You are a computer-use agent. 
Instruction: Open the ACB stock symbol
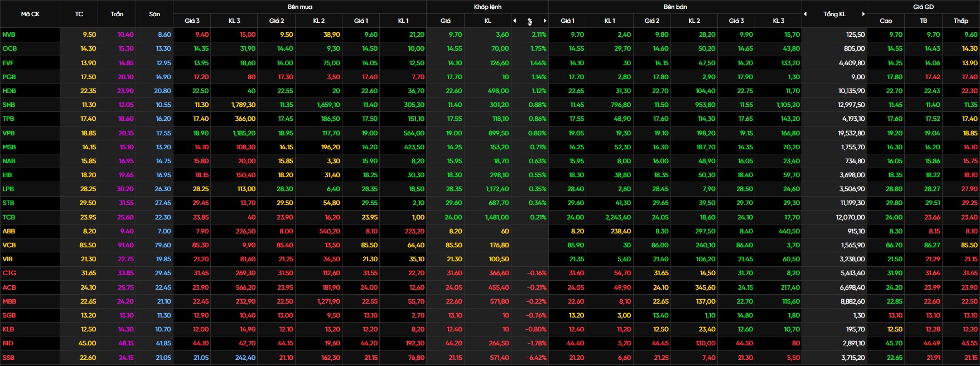coord(9,287)
